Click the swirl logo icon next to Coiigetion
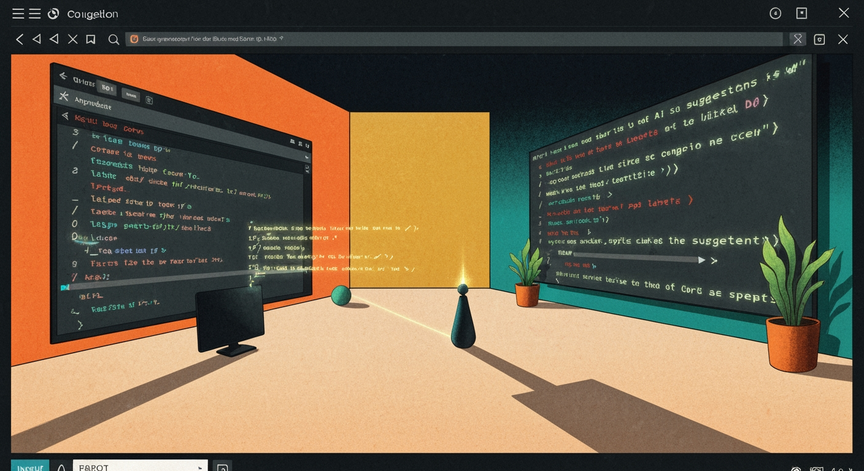This screenshot has width=864, height=471. coord(53,14)
